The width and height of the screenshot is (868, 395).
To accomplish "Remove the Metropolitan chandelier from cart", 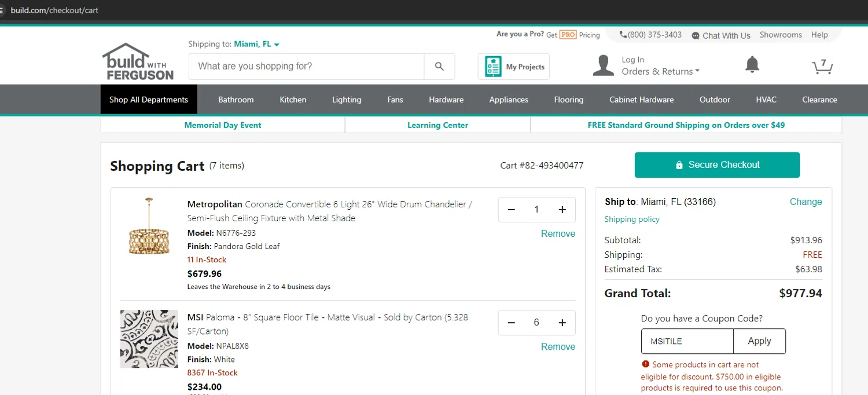I will pyautogui.click(x=558, y=234).
